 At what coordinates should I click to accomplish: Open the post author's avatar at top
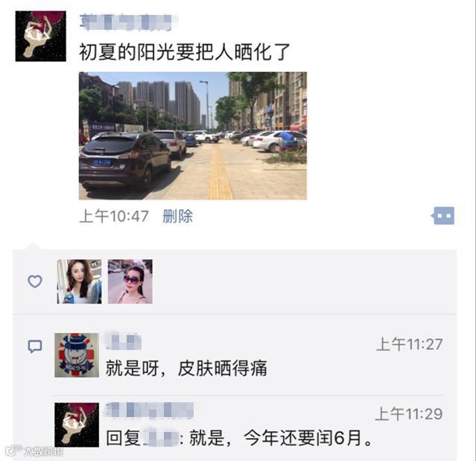tap(41, 36)
